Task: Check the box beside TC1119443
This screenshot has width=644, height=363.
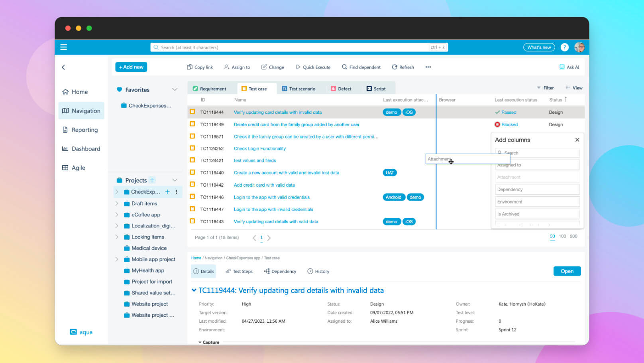Action: [192, 221]
